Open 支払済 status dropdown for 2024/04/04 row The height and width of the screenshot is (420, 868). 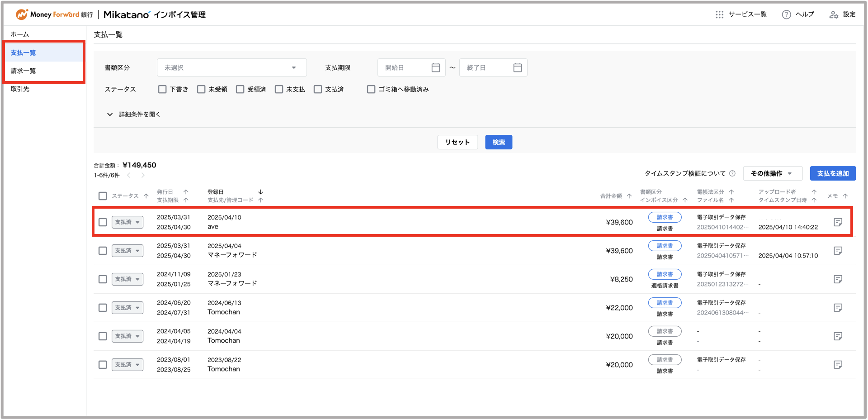coord(127,336)
